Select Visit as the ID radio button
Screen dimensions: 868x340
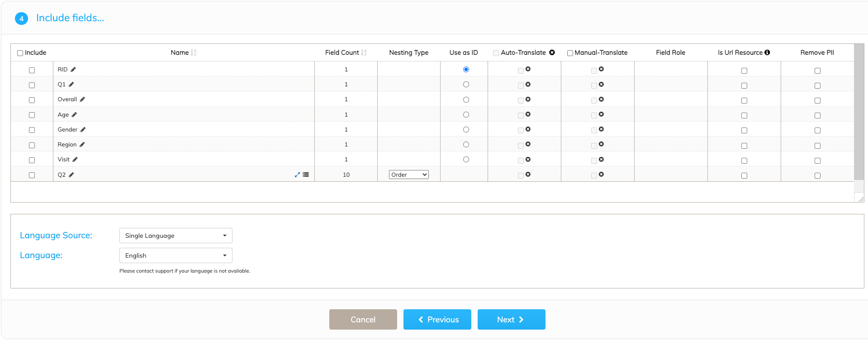click(x=466, y=160)
